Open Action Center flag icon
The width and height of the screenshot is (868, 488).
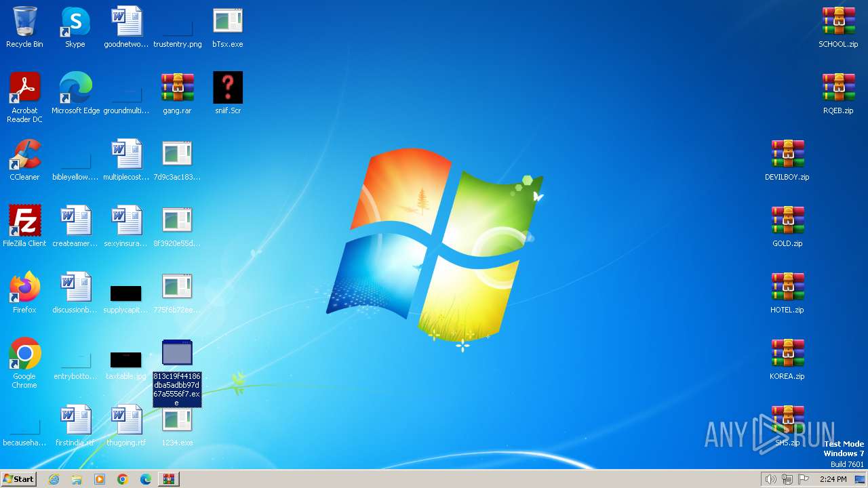[804, 479]
